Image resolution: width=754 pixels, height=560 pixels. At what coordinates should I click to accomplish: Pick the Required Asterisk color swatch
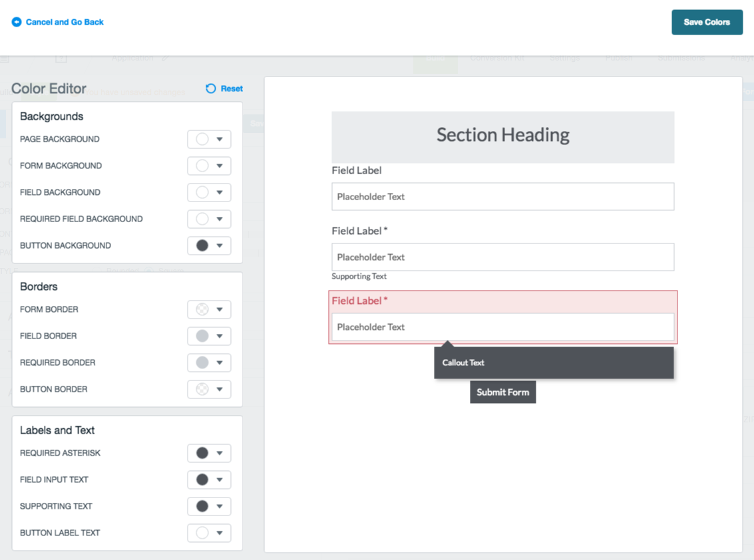tap(202, 453)
